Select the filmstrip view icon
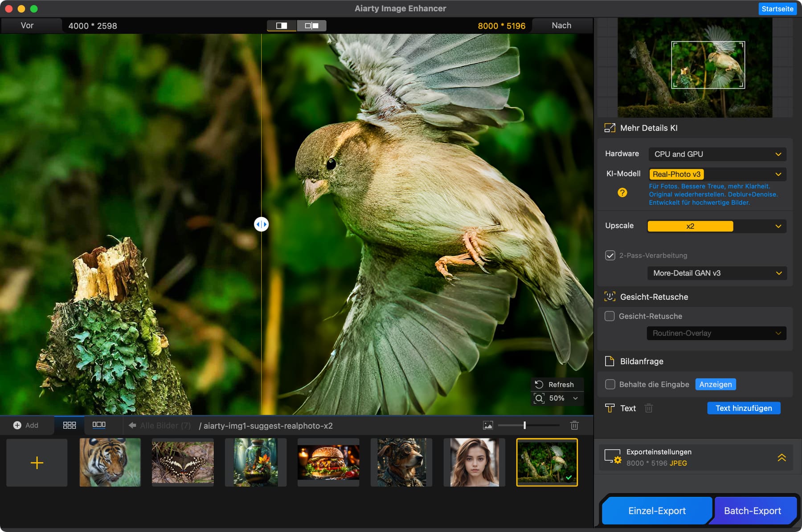This screenshot has width=802, height=532. point(99,425)
